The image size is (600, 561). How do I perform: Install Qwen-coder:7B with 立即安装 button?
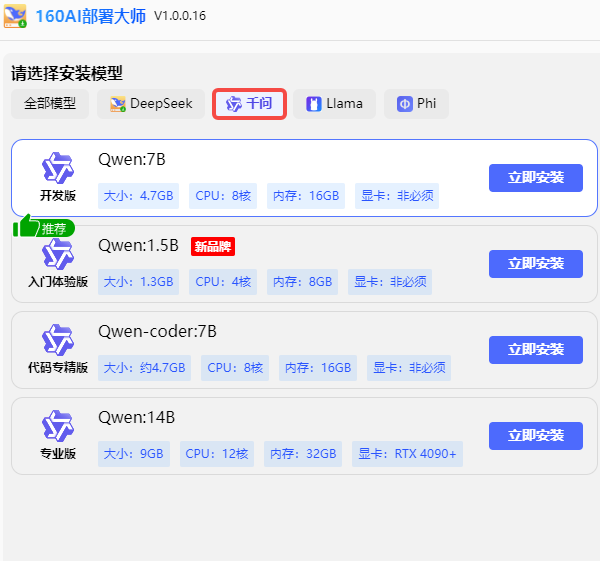click(536, 350)
